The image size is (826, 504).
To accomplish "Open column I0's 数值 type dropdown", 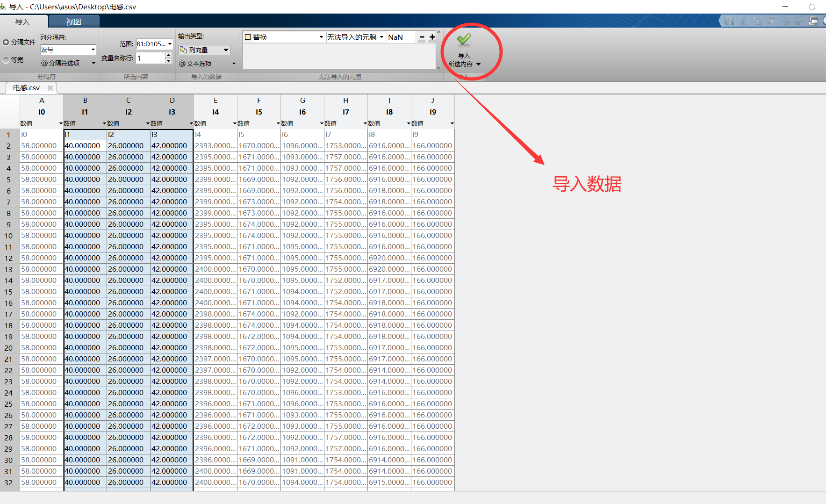I will (x=61, y=124).
